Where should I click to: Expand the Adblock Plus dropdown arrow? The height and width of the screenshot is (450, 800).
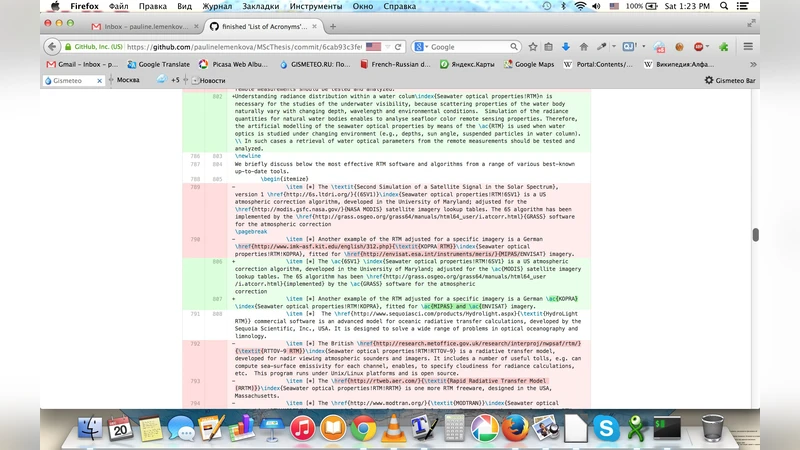(x=708, y=46)
